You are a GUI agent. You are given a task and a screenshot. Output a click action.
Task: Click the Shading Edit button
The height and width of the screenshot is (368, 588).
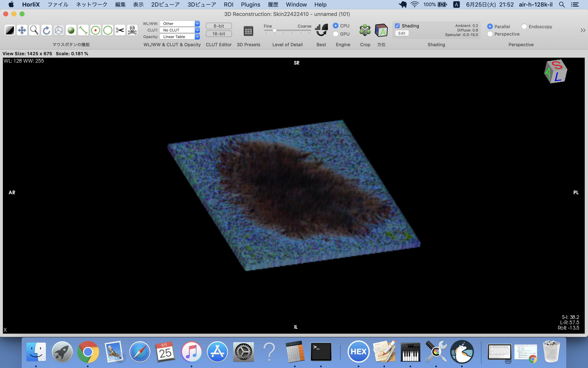pyautogui.click(x=402, y=33)
